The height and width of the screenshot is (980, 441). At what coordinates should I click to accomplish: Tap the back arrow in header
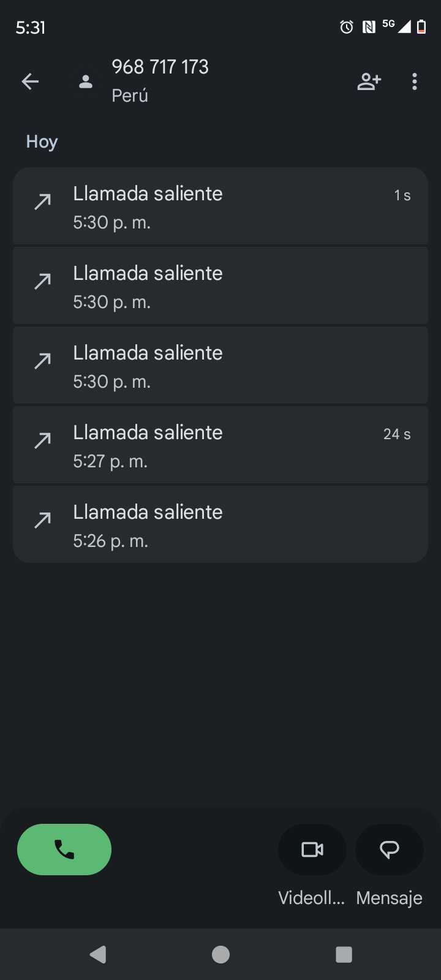point(30,81)
